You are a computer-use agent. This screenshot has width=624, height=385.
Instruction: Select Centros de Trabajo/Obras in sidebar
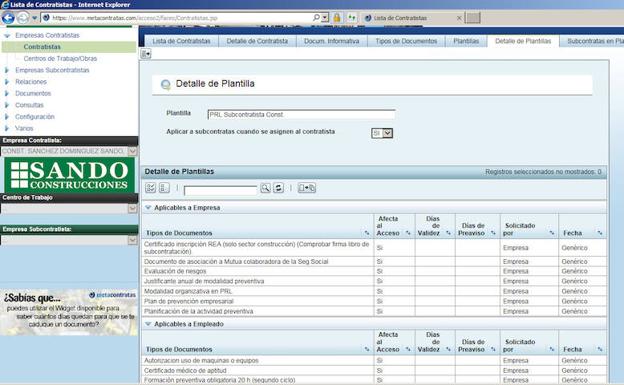pos(60,59)
